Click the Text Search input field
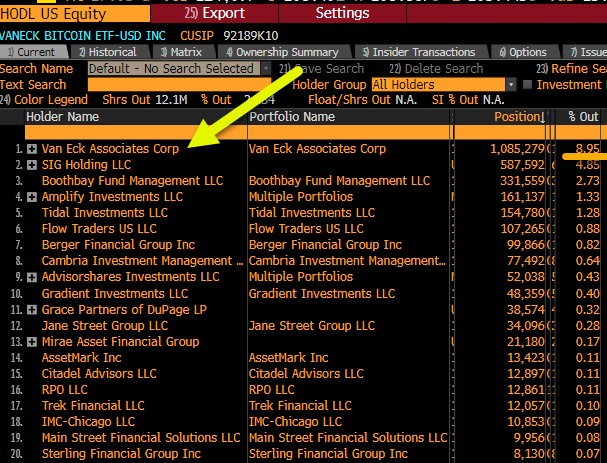Screen dimensions: 607x463 pos(179,85)
